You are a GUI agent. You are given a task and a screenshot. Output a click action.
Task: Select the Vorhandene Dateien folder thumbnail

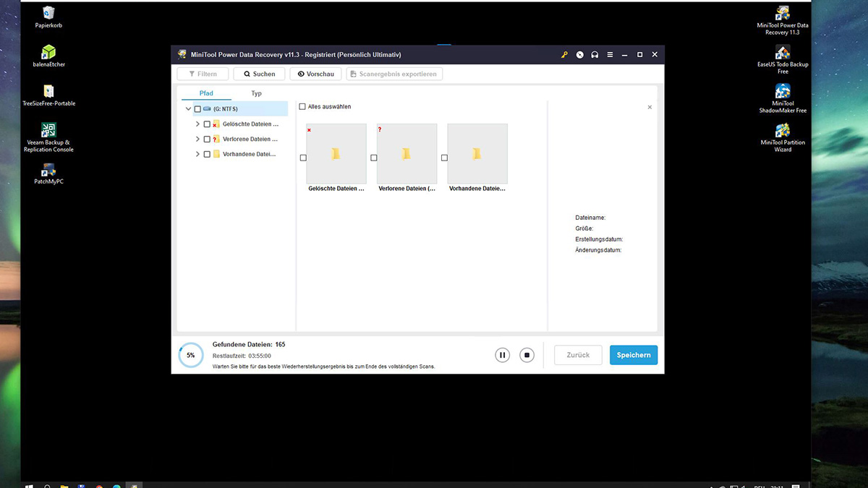[477, 153]
